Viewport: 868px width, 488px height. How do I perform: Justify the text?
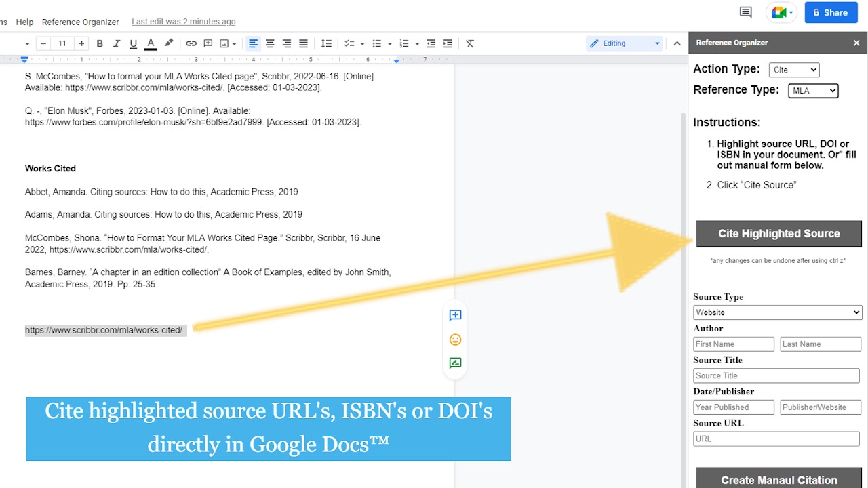pyautogui.click(x=303, y=43)
